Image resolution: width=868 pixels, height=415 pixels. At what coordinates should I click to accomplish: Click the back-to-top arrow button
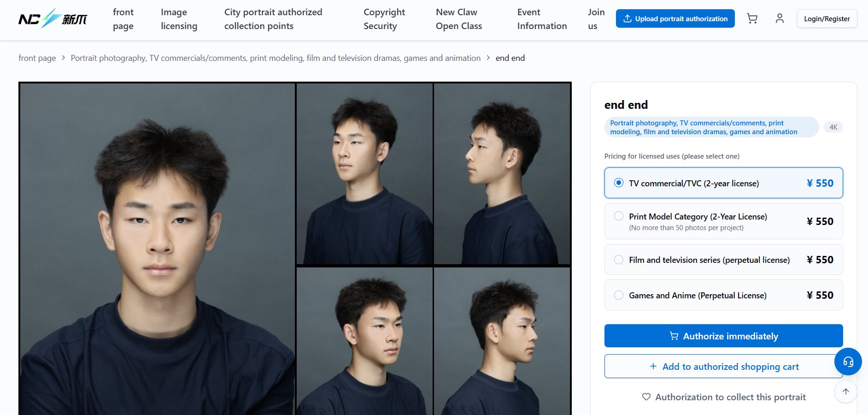coord(845,391)
